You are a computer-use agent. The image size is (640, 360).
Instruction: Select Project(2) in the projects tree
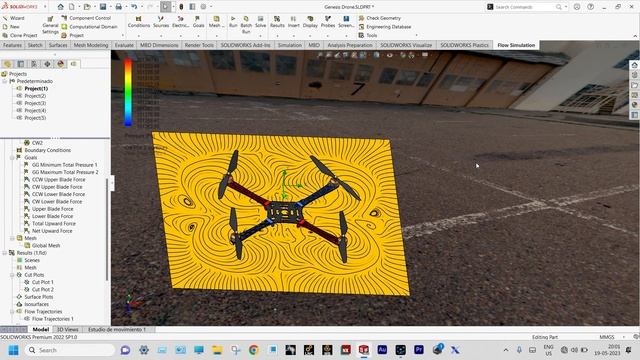click(x=35, y=96)
